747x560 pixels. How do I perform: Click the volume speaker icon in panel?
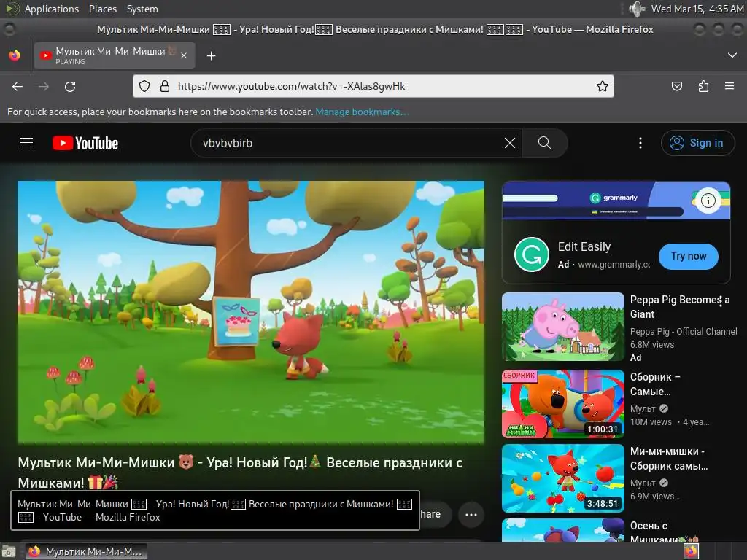point(636,9)
